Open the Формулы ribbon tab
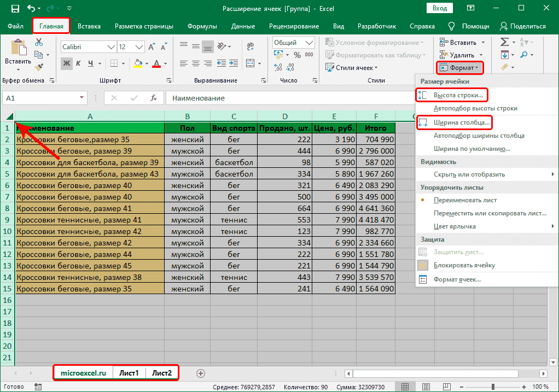The width and height of the screenshot is (559, 392). [x=202, y=26]
